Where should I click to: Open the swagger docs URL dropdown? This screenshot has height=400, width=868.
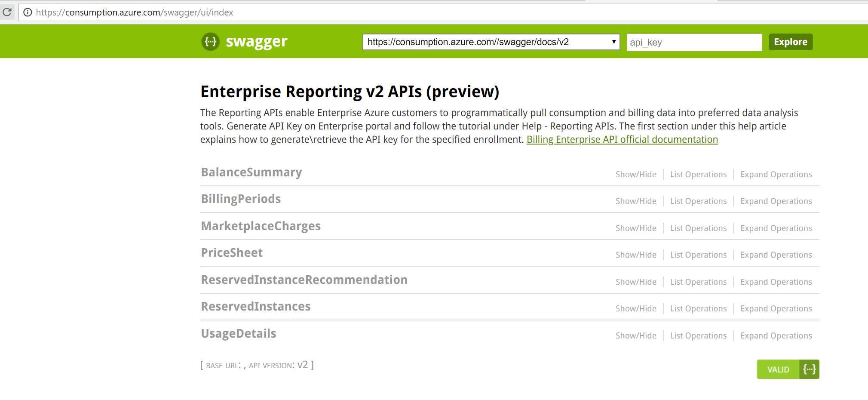pos(491,42)
